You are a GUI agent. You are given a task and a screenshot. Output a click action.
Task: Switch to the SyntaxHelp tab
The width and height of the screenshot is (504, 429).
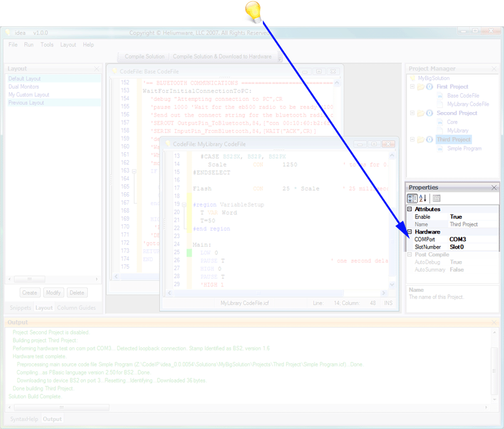[x=23, y=419]
